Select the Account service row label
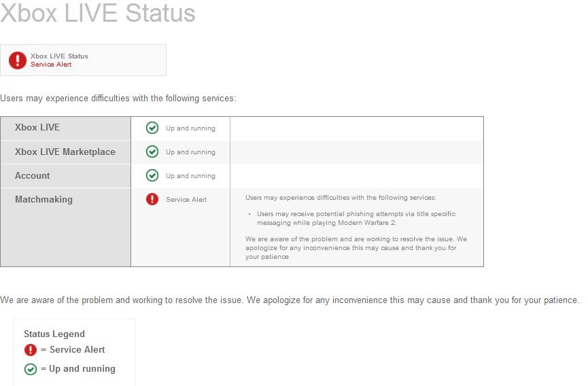The width and height of the screenshot is (588, 386). (33, 175)
